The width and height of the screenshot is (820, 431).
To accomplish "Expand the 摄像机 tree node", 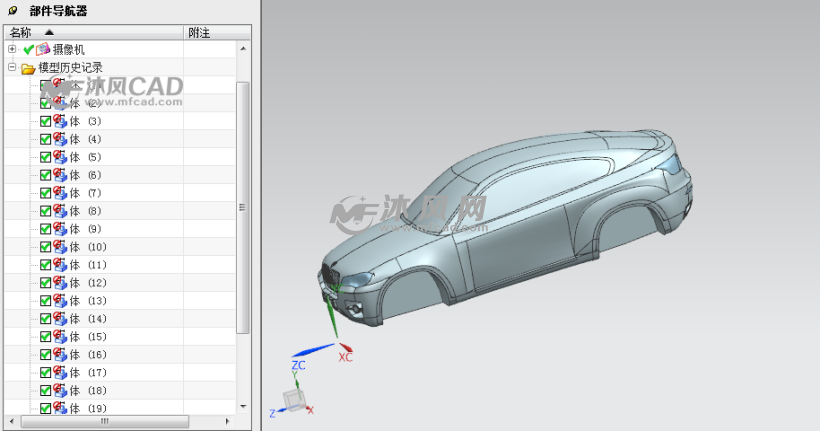I will point(12,49).
